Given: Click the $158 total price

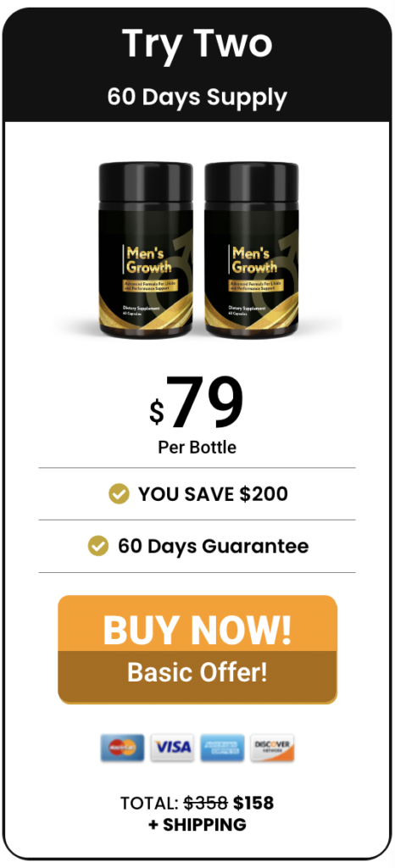Looking at the screenshot, I should [x=253, y=802].
